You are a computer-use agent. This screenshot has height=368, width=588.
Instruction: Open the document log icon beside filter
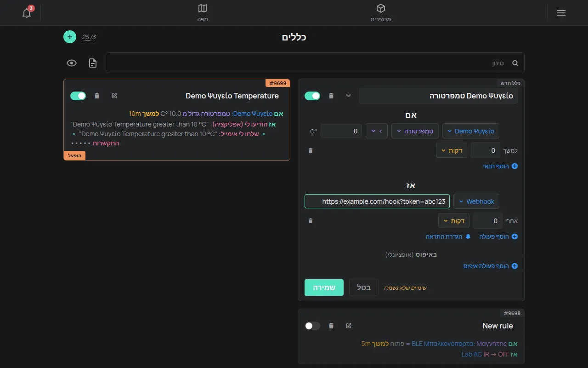pyautogui.click(x=93, y=63)
